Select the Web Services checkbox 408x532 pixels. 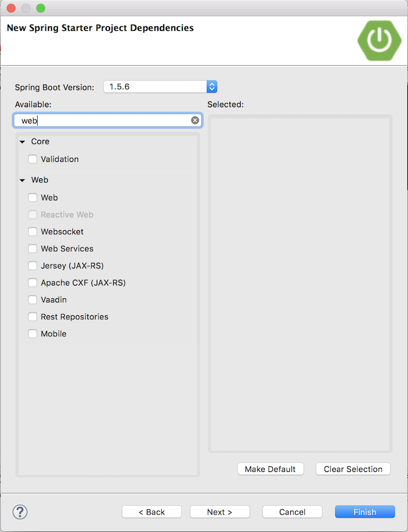(33, 248)
